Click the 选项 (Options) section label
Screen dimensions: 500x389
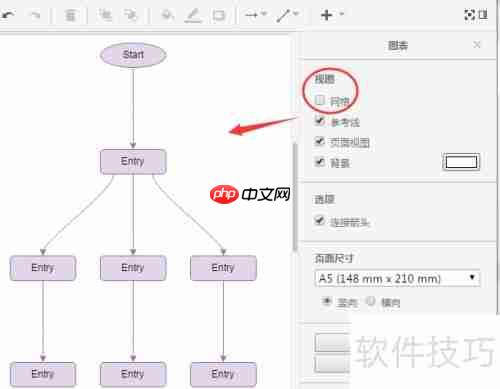click(325, 200)
